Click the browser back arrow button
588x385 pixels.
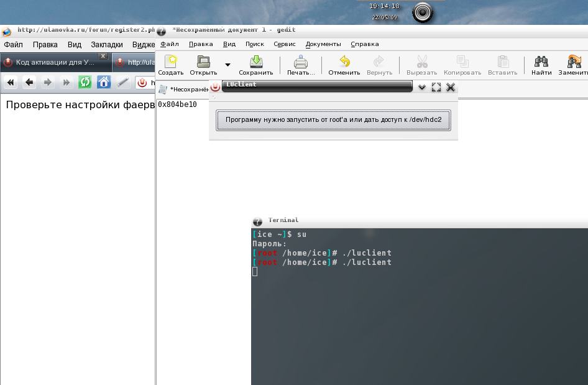29,82
